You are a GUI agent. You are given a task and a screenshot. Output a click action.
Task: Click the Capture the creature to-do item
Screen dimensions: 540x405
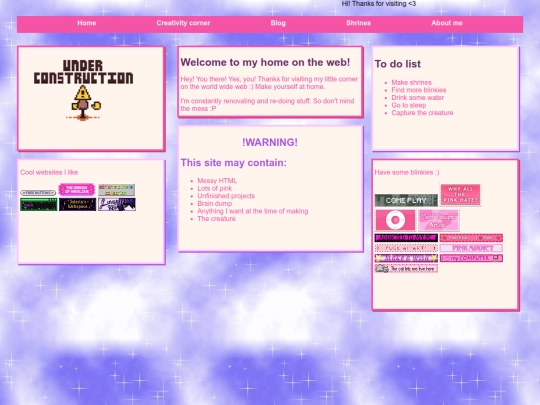coord(422,113)
